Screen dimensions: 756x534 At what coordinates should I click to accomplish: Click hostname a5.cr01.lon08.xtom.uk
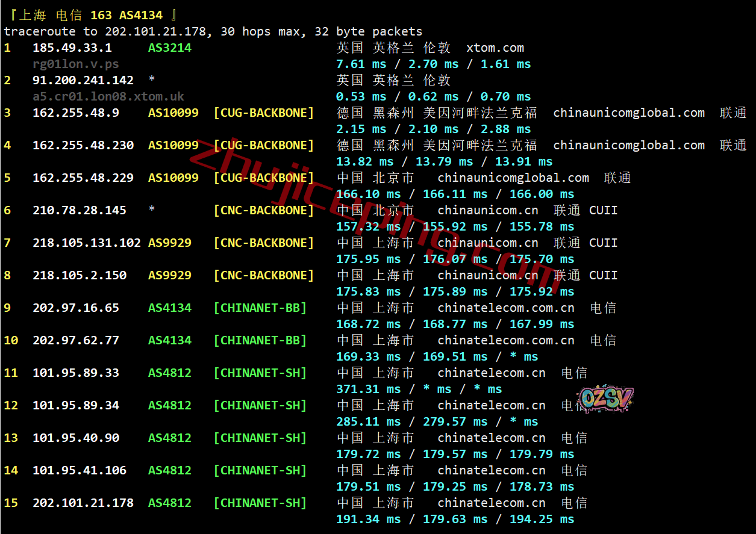[108, 96]
